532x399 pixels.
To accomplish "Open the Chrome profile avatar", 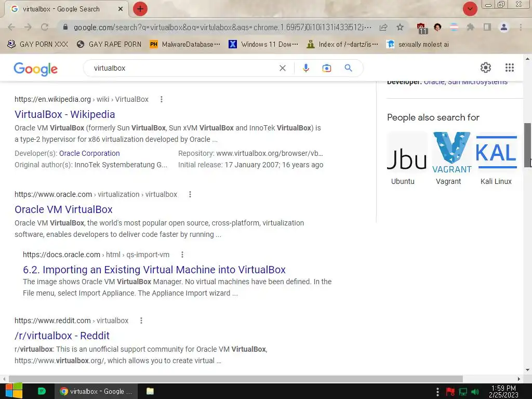I will (504, 27).
